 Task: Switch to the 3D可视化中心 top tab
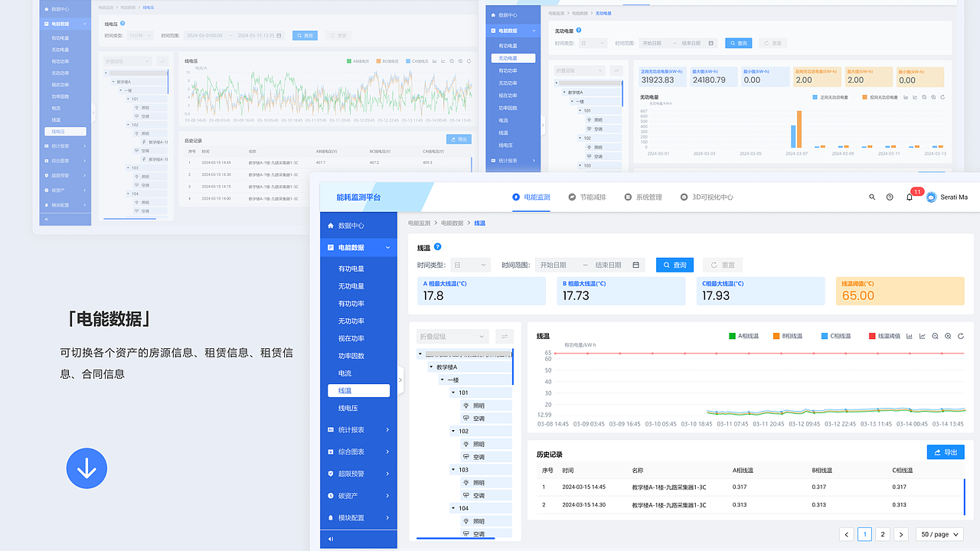(707, 197)
